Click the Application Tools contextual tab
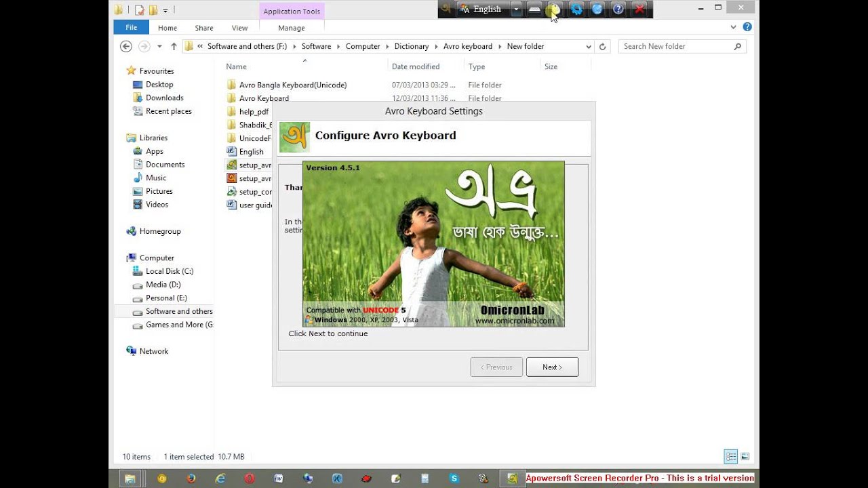 tap(292, 12)
